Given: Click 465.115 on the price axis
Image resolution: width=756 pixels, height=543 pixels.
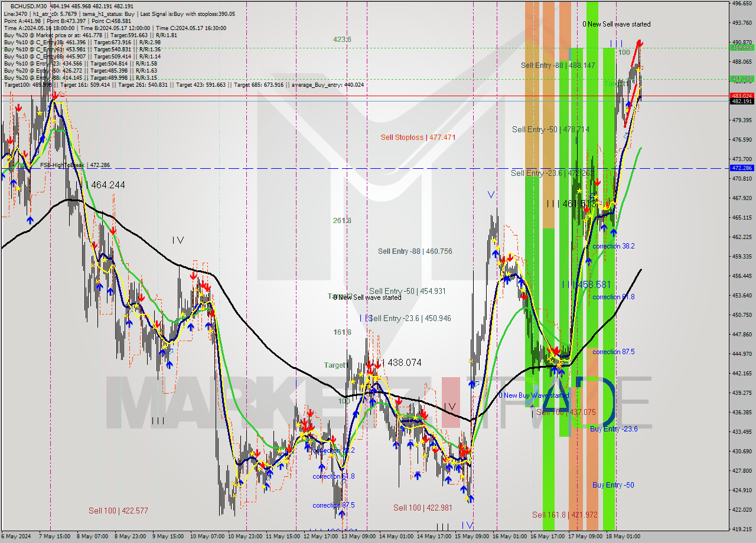Looking at the screenshot, I should pos(742,218).
